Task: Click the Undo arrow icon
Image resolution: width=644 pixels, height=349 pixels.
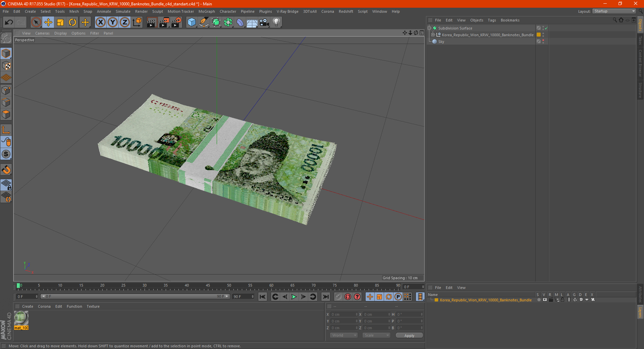Action: click(9, 22)
